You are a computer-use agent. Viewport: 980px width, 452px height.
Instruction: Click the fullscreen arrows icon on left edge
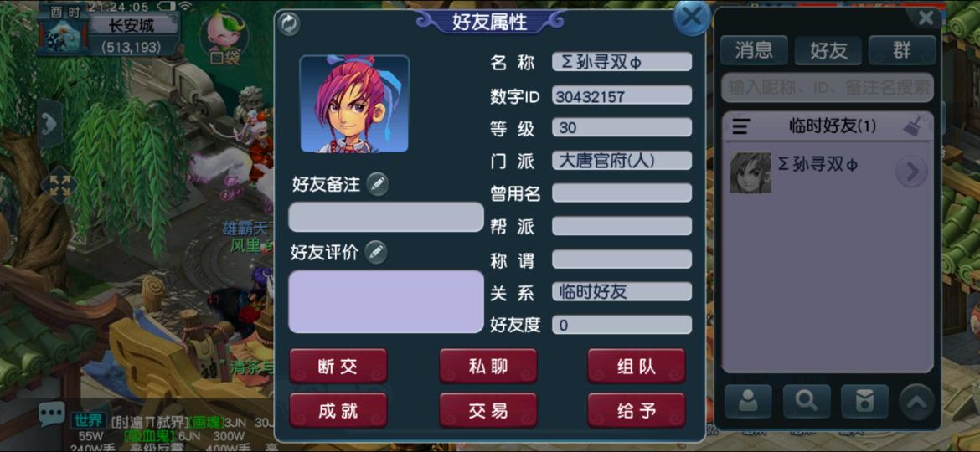point(59,186)
